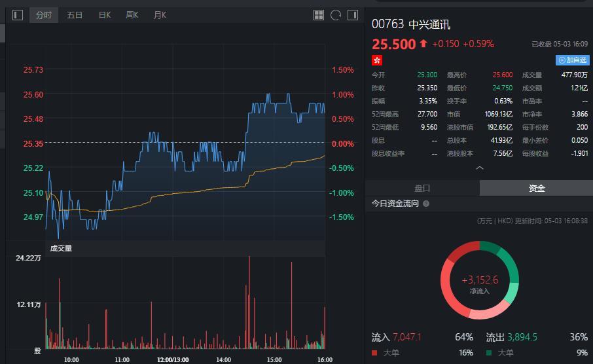593x364 pixels.
Task: Open the 月K chart tab
Action: pos(160,15)
